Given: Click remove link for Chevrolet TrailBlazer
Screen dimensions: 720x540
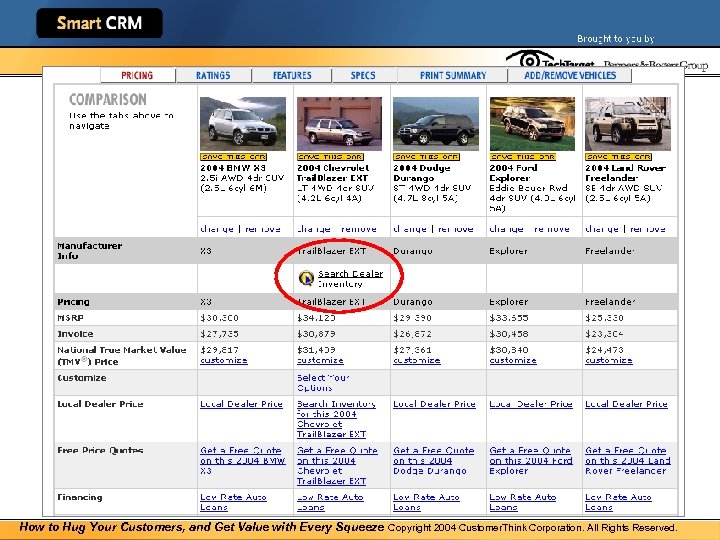Looking at the screenshot, I should [x=359, y=229].
